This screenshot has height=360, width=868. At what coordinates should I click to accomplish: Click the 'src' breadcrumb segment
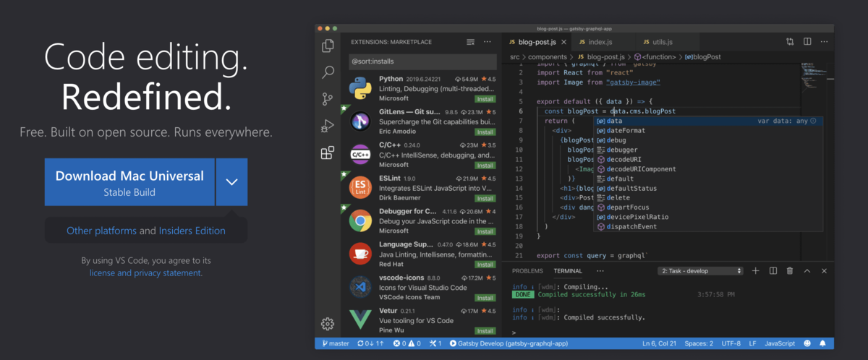[x=514, y=56]
